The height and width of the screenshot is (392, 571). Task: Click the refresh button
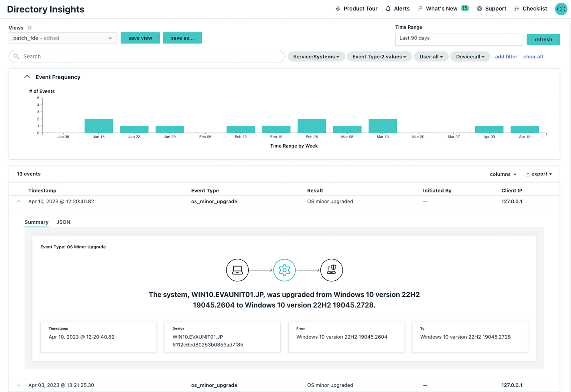click(x=543, y=40)
